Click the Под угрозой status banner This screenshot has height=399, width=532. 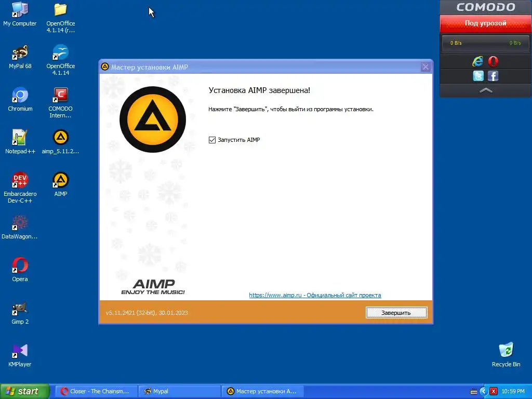(486, 23)
